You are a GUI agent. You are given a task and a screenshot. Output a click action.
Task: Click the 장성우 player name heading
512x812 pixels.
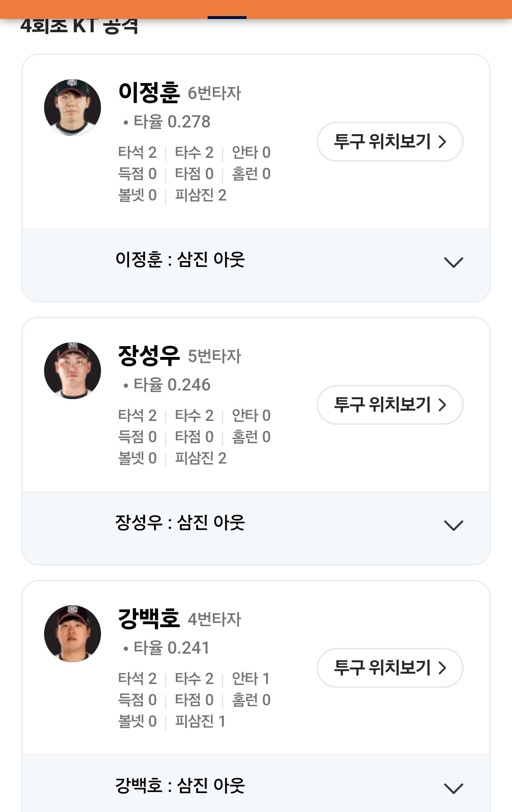coord(149,356)
